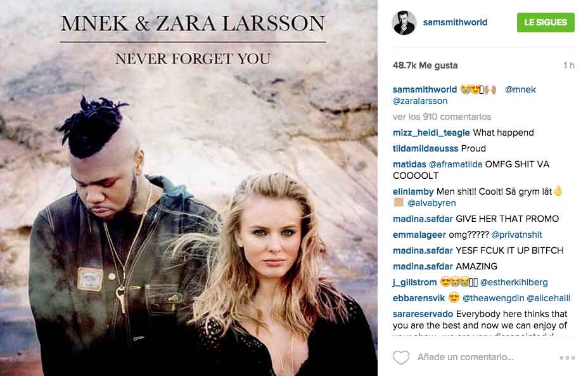Open j_gillstrom commenter profile
Screen dimensions: 588x376
pos(415,283)
